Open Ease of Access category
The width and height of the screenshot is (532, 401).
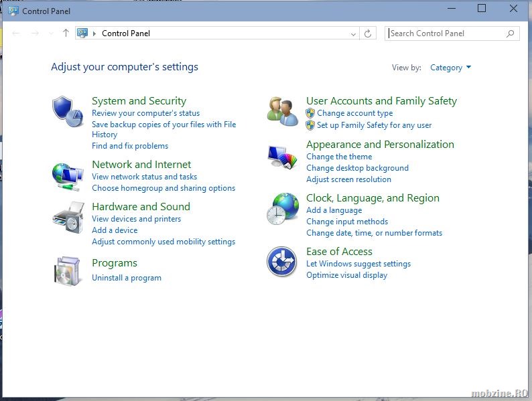point(339,252)
